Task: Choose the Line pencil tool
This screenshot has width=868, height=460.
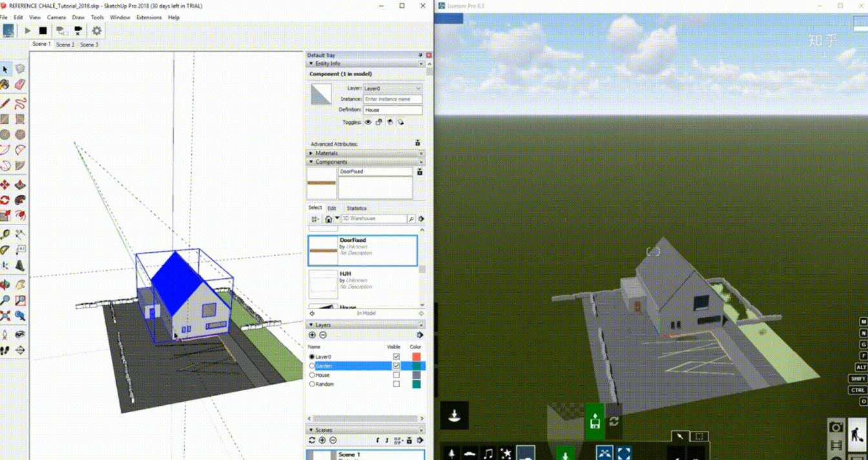Action: (5, 103)
